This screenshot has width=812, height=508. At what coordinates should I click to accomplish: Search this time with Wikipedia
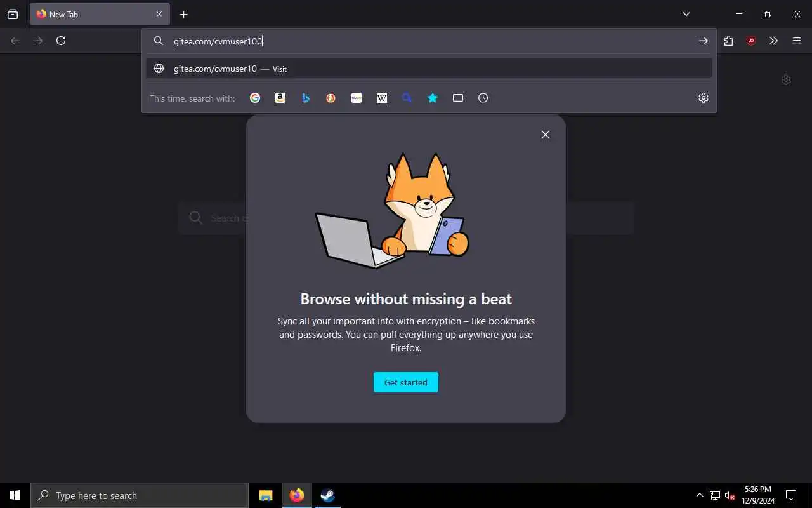(x=382, y=98)
